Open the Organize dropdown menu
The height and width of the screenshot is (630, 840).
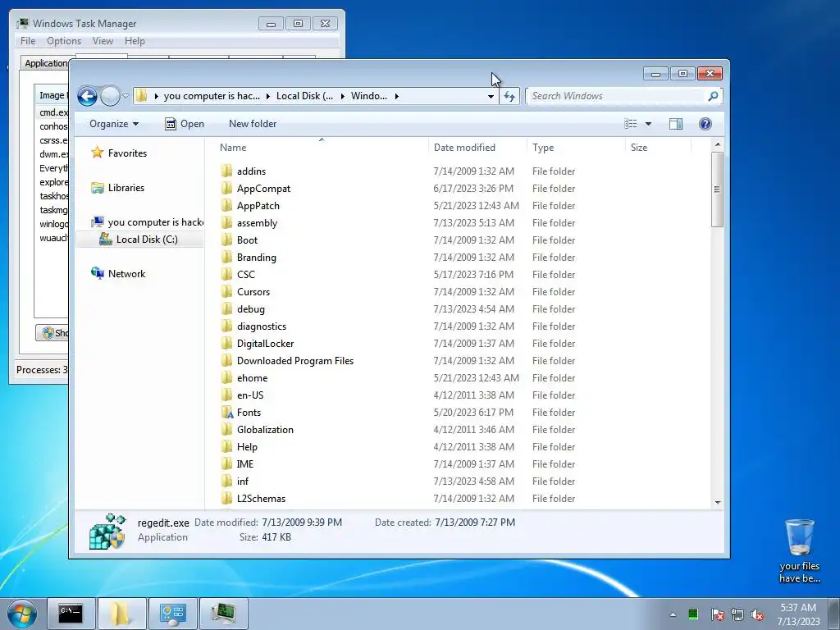tap(113, 124)
